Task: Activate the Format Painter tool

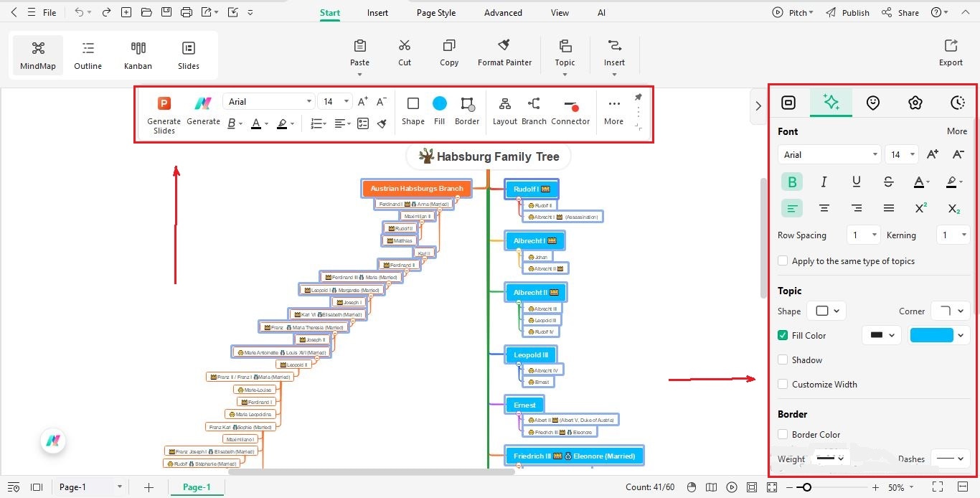Action: (504, 53)
